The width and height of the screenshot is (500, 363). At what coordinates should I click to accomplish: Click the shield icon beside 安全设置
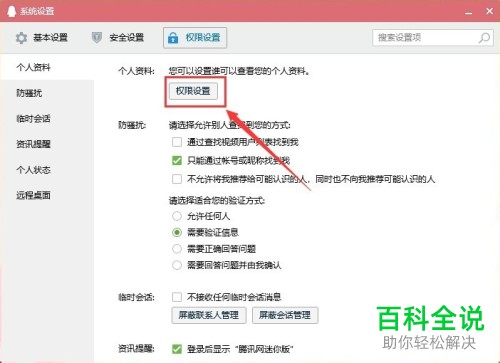97,38
